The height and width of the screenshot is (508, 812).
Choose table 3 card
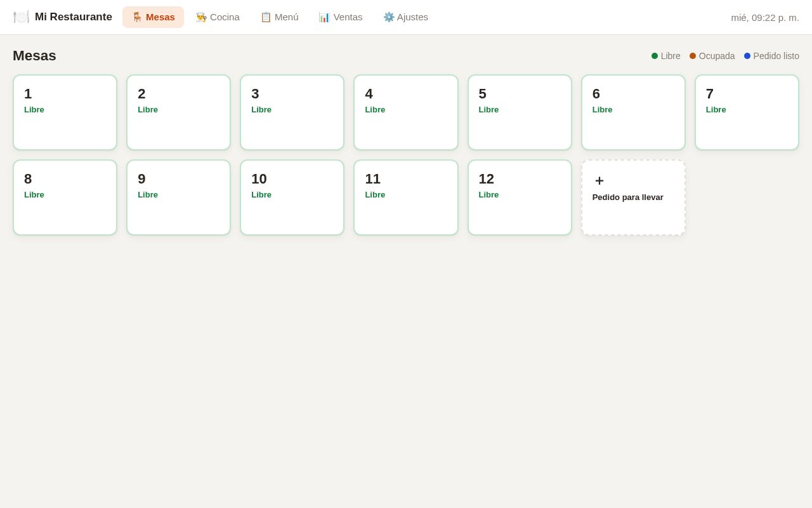292,112
